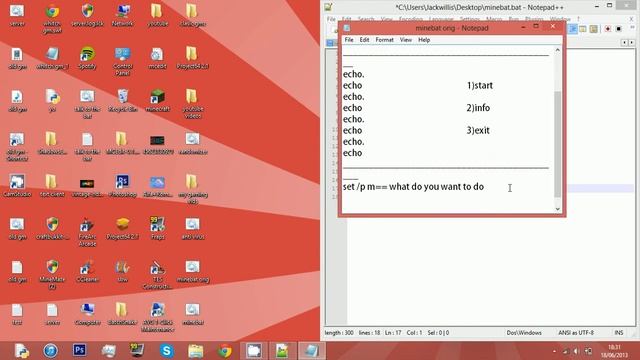Click the 'length : 300' status bar entry
The image size is (640, 360).
point(339,333)
